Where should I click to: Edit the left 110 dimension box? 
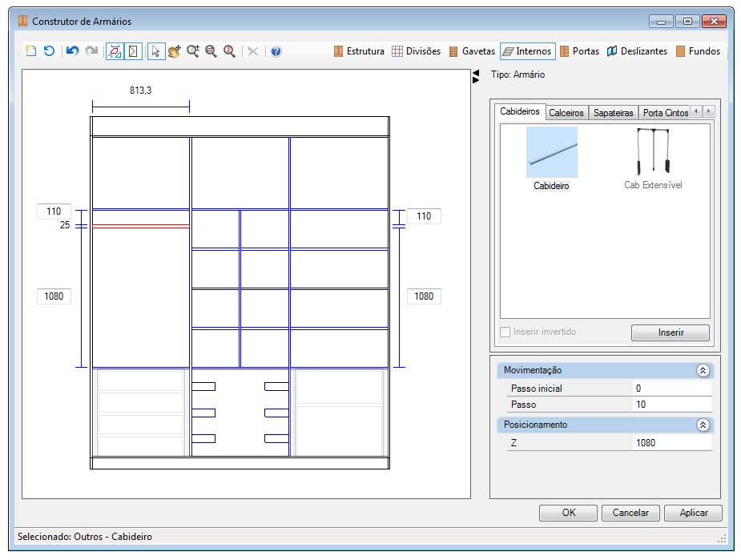(54, 212)
